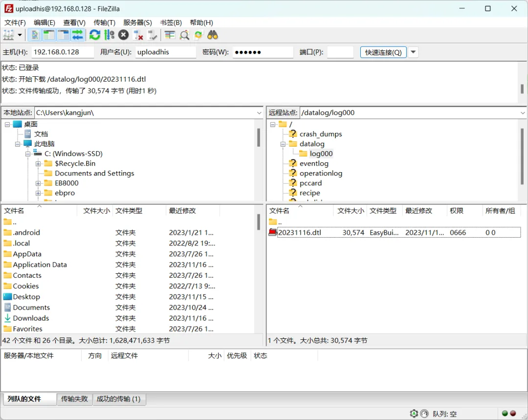Viewport: 528px width, 420px height.
Task: Cancel current operation icon
Action: pyautogui.click(x=124, y=35)
